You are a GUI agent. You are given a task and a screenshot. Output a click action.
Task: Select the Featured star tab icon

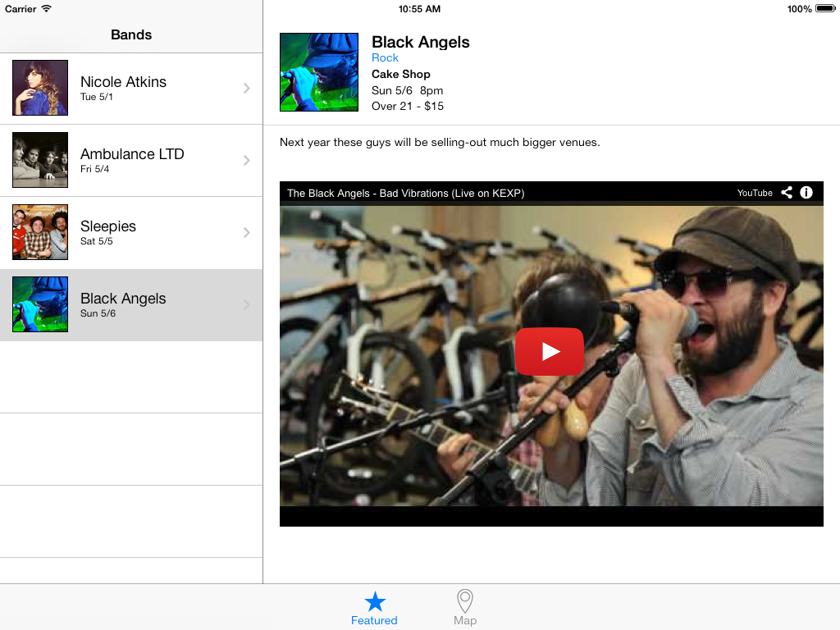click(375, 601)
